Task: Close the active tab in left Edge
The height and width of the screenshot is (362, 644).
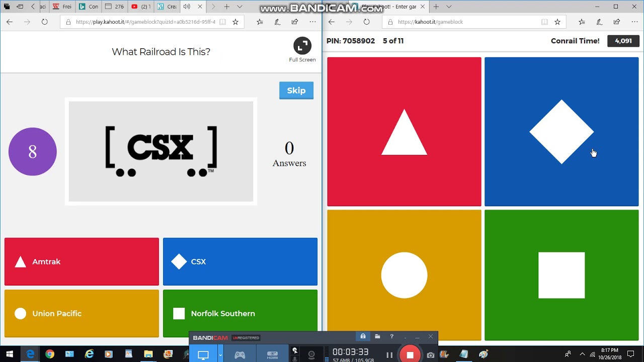Action: (200, 7)
